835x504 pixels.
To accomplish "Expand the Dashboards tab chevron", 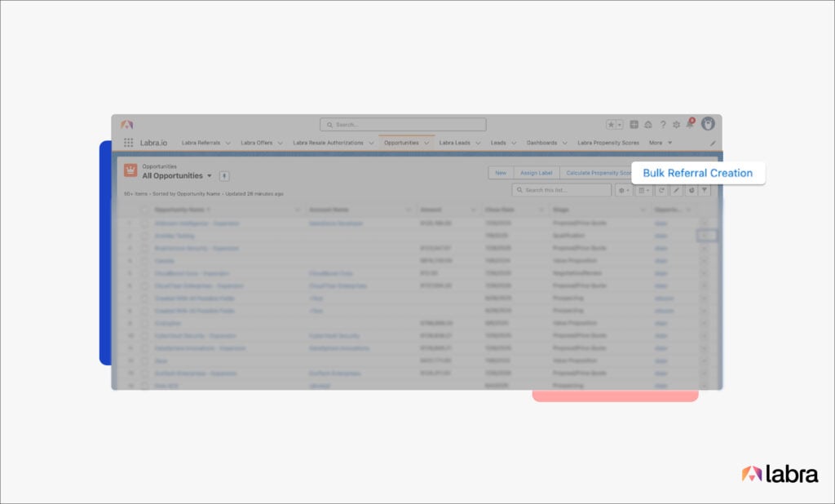I will coord(564,143).
